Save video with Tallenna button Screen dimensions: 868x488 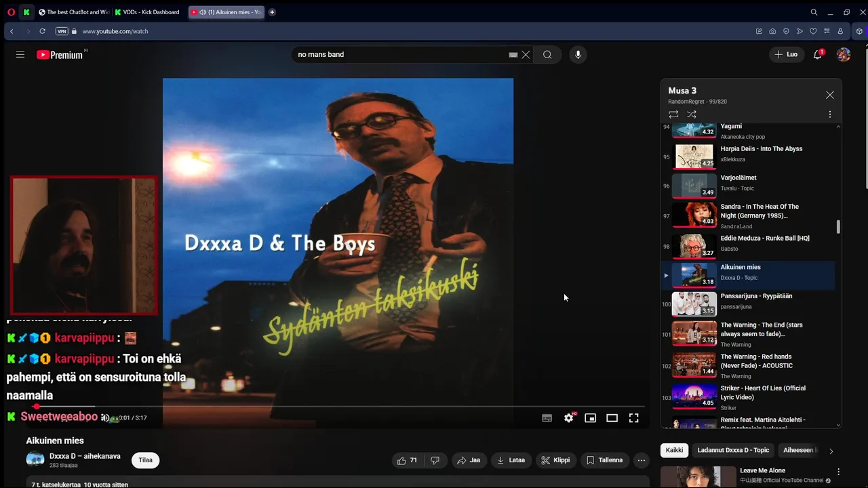click(x=604, y=460)
